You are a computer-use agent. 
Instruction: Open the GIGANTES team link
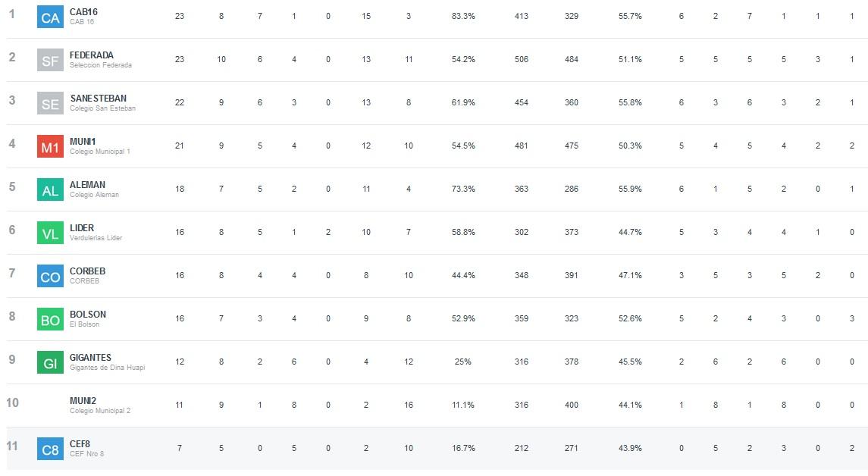[90, 358]
